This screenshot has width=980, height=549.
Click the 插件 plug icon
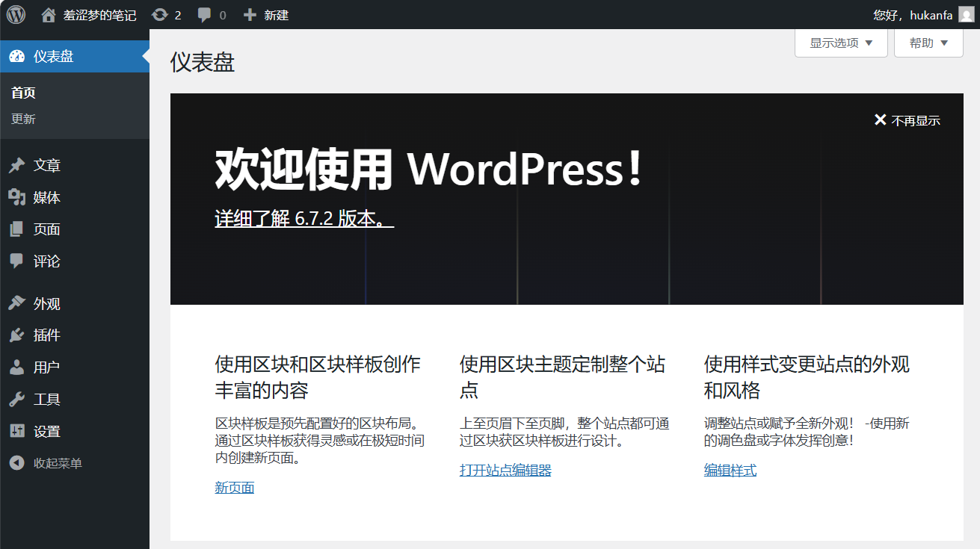click(x=16, y=335)
